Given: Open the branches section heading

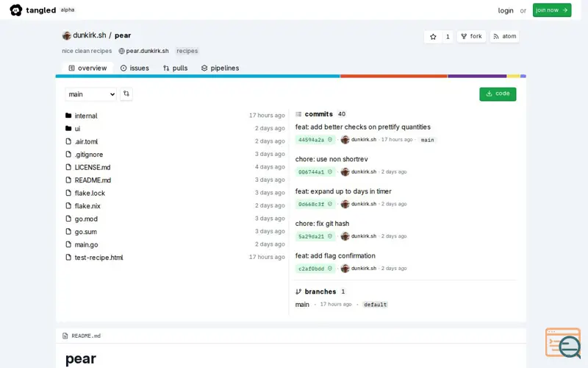Looking at the screenshot, I should 320,291.
